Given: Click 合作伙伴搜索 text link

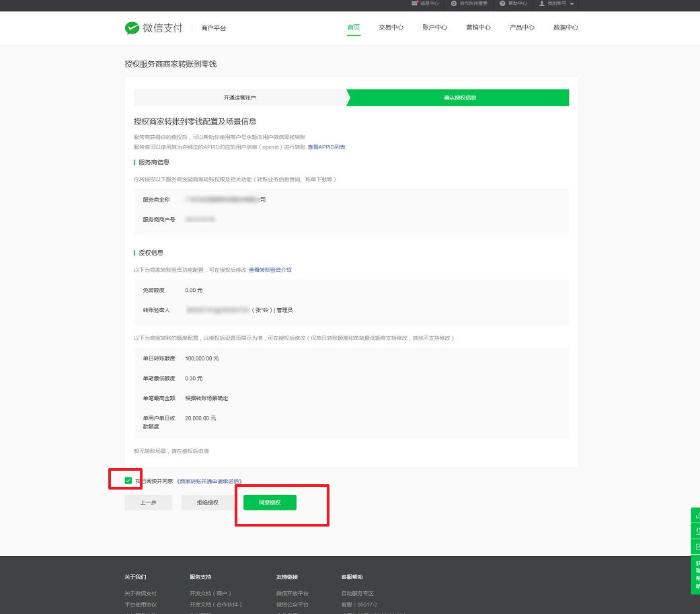Looking at the screenshot, I should point(473,3).
